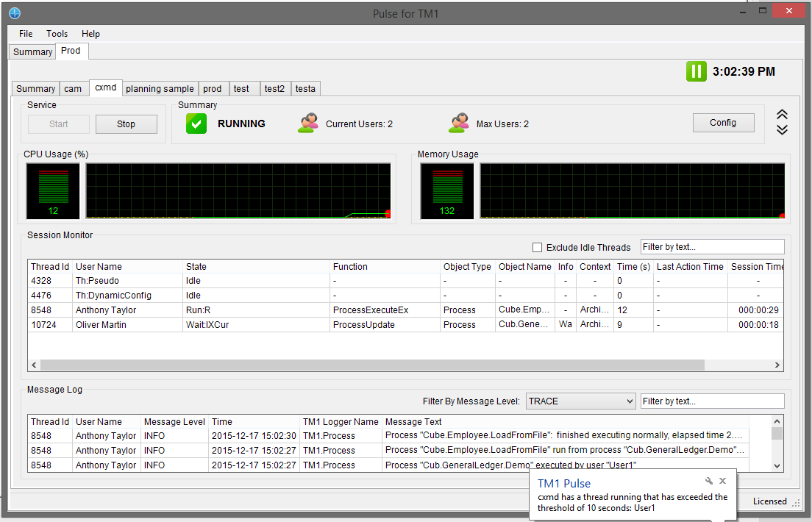Select the Th:DynamicConfig thread row
This screenshot has height=522, width=812.
[405, 295]
